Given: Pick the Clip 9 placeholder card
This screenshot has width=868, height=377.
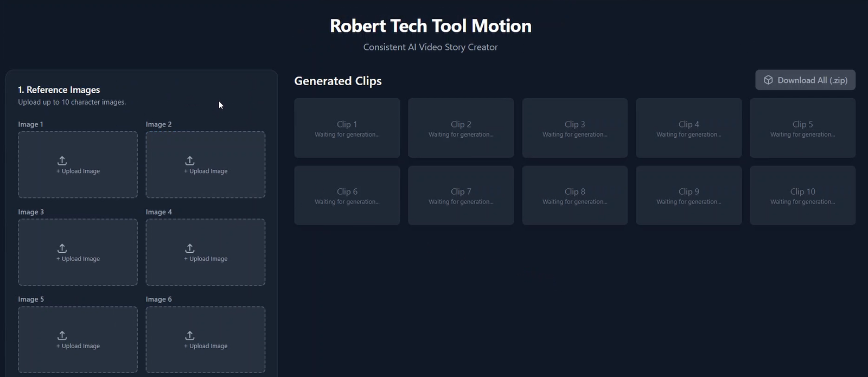Looking at the screenshot, I should click(689, 195).
